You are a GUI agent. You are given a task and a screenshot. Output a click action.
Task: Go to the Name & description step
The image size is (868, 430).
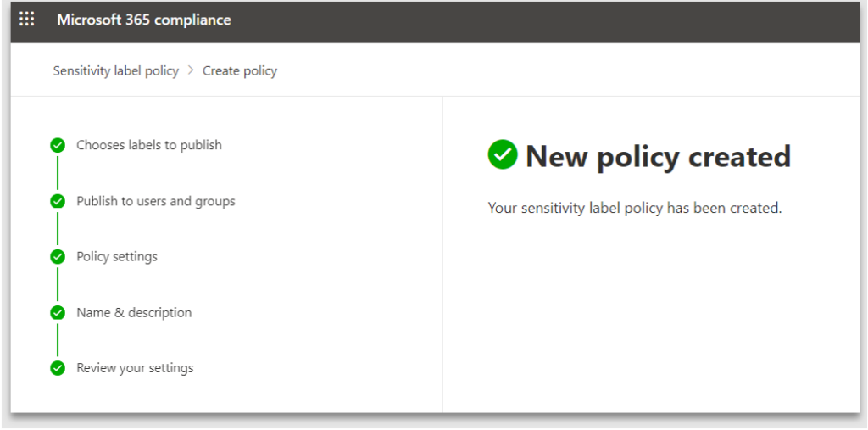click(x=134, y=312)
